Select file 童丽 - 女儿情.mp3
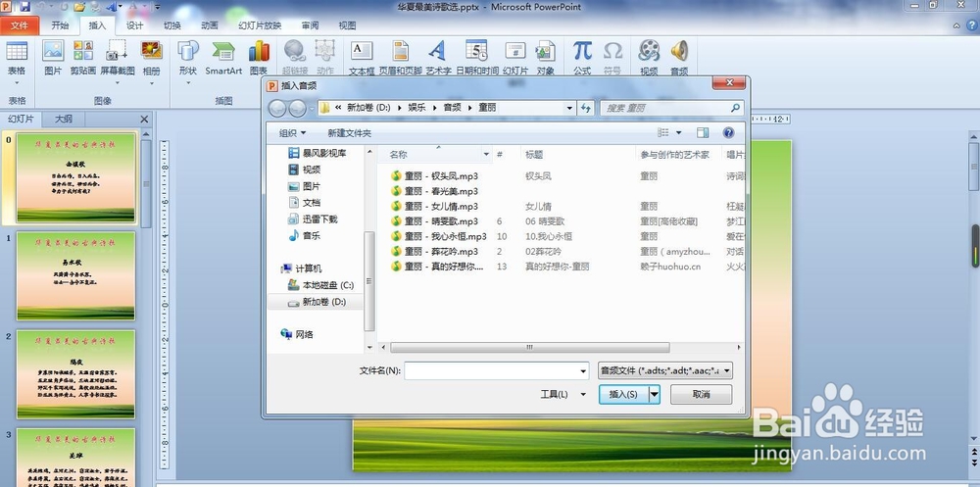The height and width of the screenshot is (487, 980). pyautogui.click(x=441, y=207)
